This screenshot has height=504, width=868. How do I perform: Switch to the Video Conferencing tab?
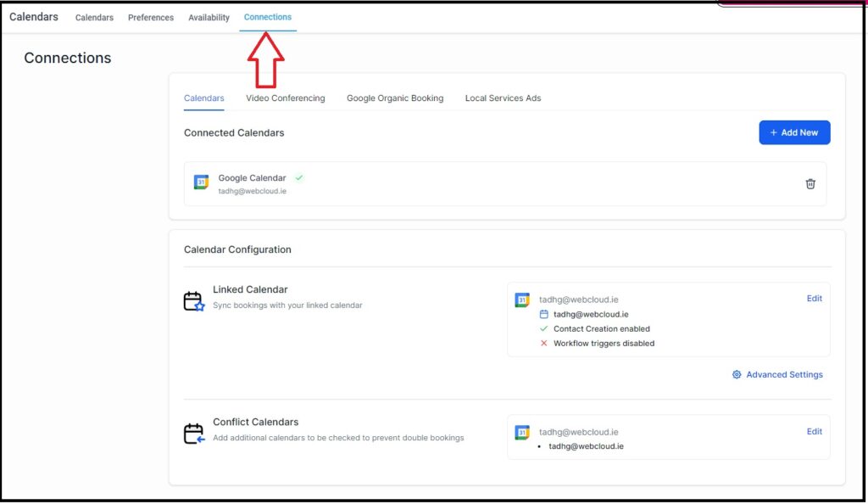[286, 98]
